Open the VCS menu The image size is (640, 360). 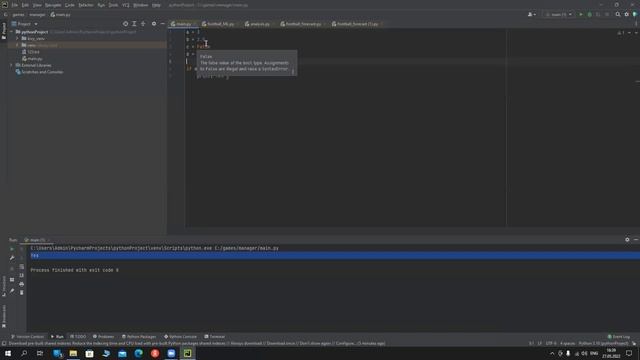(126, 5)
